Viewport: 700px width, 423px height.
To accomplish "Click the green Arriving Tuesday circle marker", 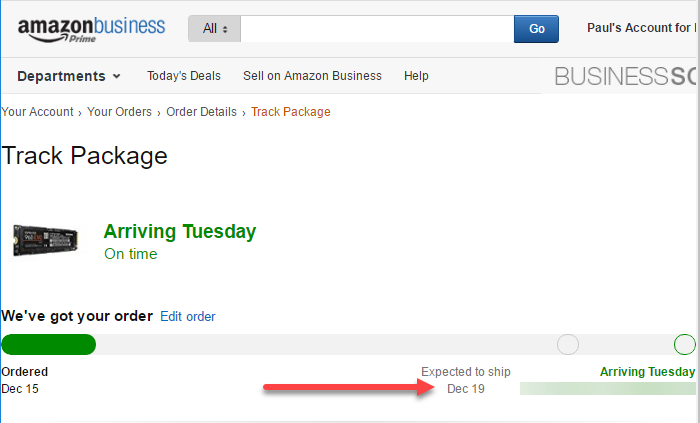I will [x=684, y=344].
